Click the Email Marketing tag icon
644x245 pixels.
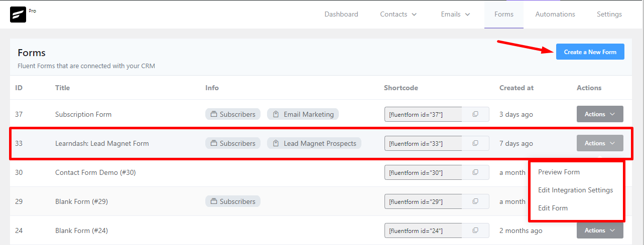pyautogui.click(x=276, y=114)
